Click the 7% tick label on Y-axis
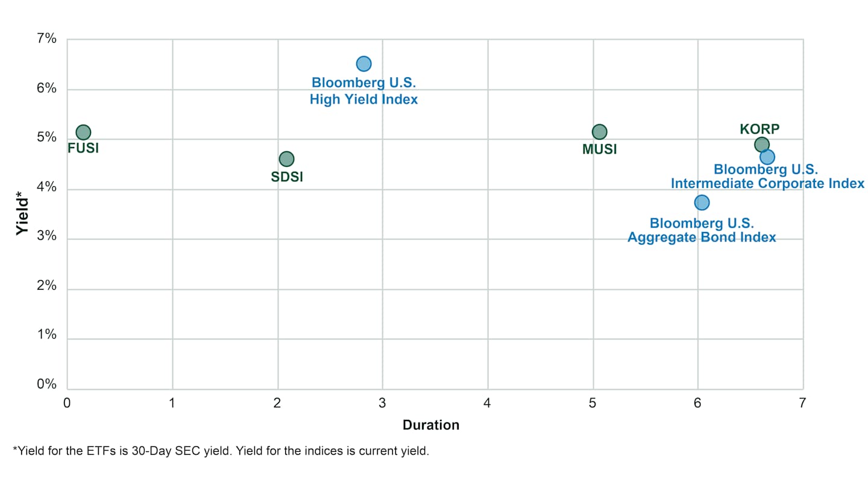The height and width of the screenshot is (488, 868). [47, 40]
